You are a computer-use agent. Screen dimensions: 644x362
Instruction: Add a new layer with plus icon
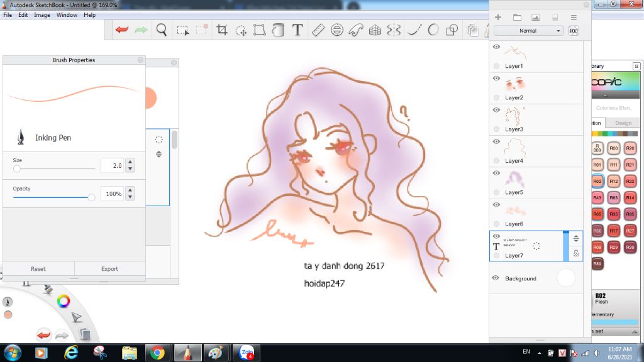498,17
